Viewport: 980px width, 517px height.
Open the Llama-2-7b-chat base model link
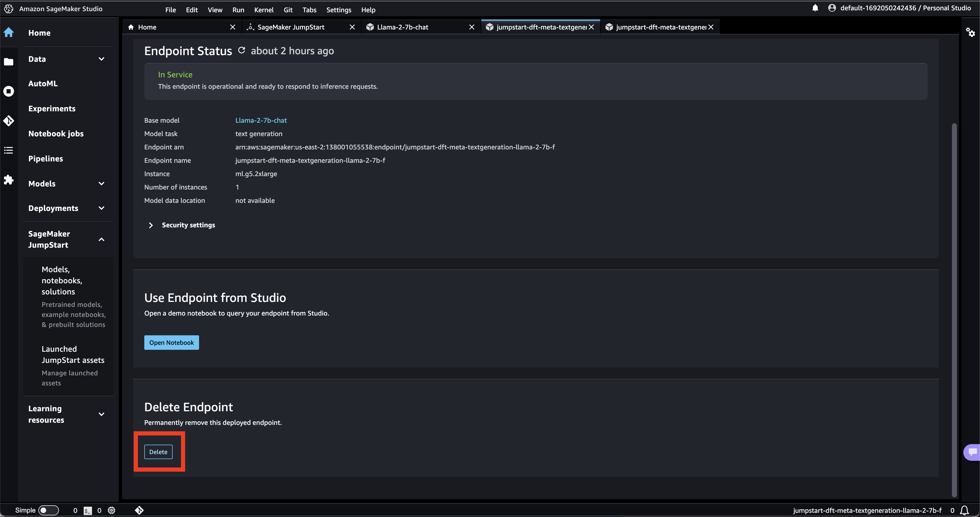[x=261, y=120]
